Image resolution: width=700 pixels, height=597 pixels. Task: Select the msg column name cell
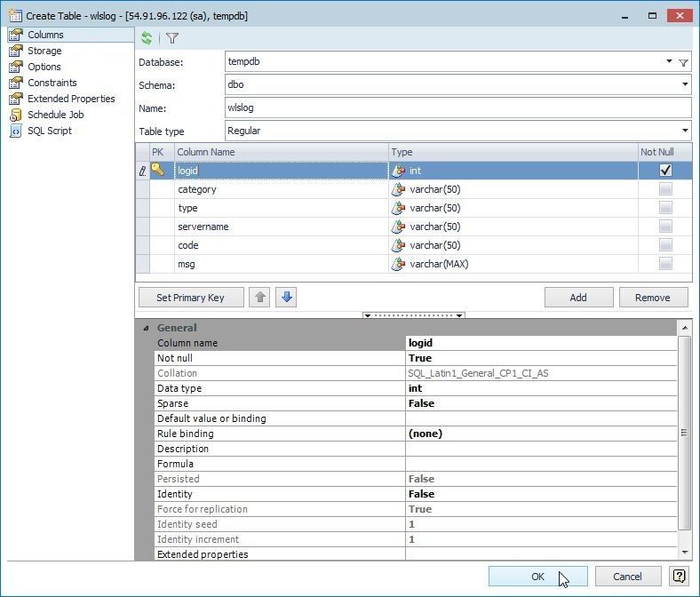[282, 265]
